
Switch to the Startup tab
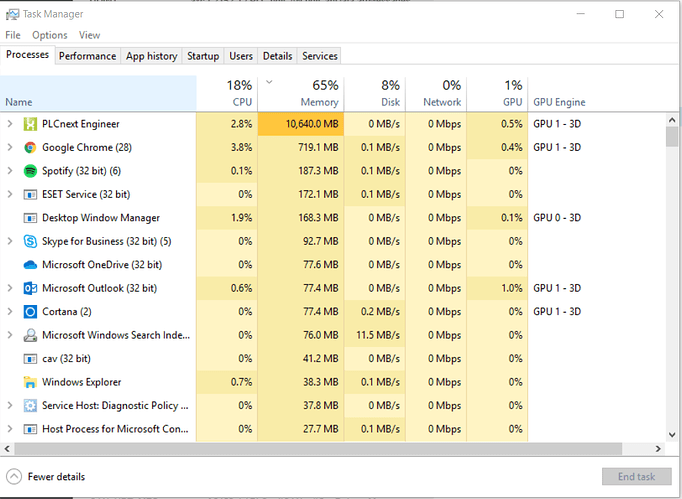tap(203, 56)
